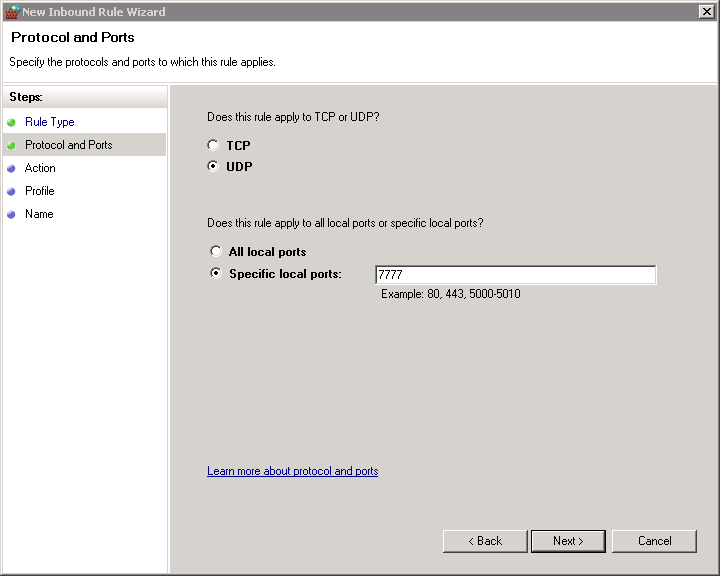Image resolution: width=720 pixels, height=576 pixels.
Task: Click the green bullet beside Rule Type
Action: pos(11,122)
